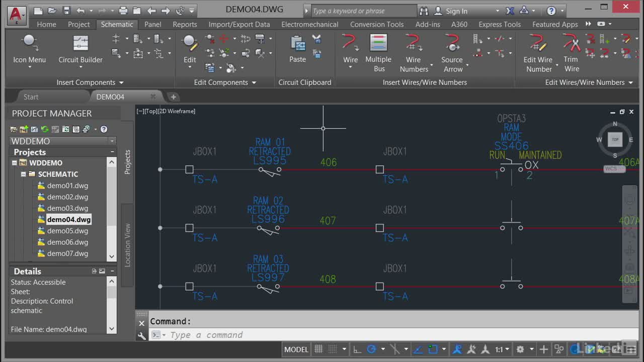This screenshot has width=644, height=362.
Task: Click the workspace switching gear icon
Action: [x=520, y=349]
